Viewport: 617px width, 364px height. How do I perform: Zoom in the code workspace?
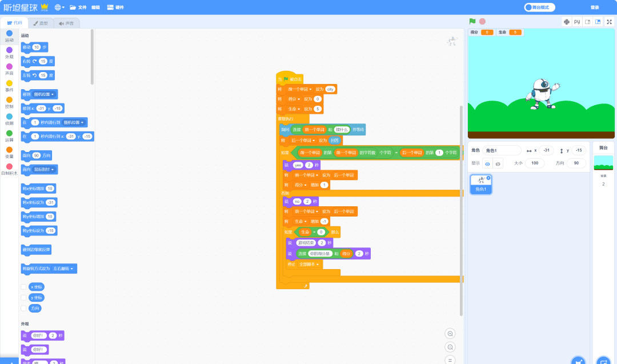click(x=451, y=334)
